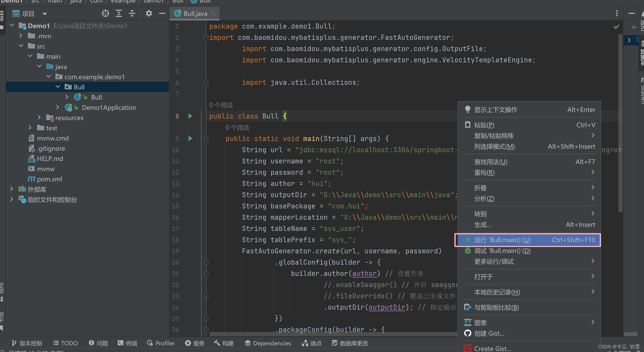The height and width of the screenshot is (352, 644).
Task: Choose Find Usages (查找用法) menu item
Action: [529, 162]
